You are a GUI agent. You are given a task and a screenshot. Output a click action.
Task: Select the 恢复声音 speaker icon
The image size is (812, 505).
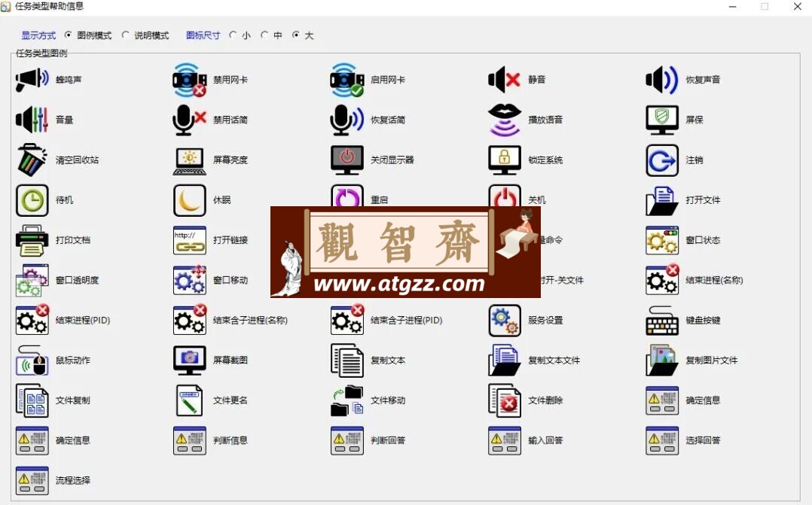click(x=662, y=80)
